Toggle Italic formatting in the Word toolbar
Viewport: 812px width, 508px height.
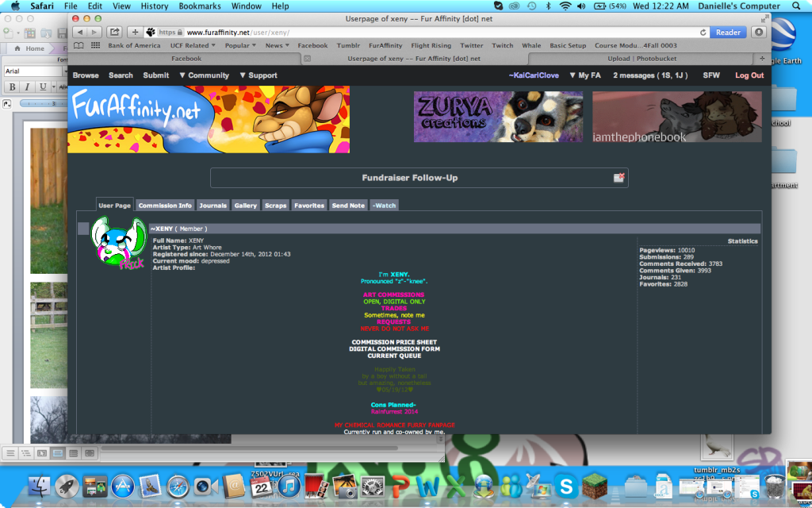click(26, 87)
